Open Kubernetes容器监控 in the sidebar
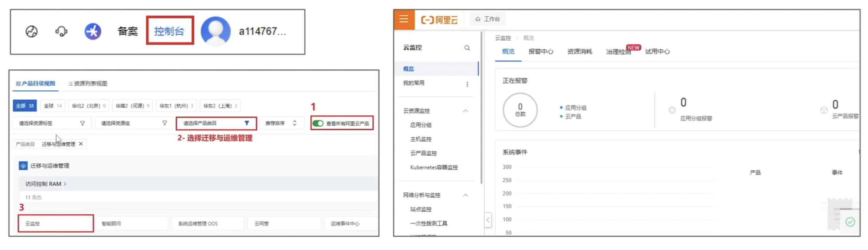The image size is (868, 250). tap(434, 167)
